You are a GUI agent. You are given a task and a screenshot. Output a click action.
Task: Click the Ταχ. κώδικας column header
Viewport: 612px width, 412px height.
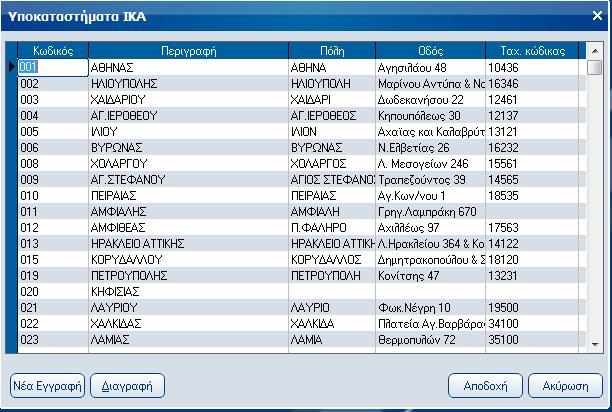(532, 51)
